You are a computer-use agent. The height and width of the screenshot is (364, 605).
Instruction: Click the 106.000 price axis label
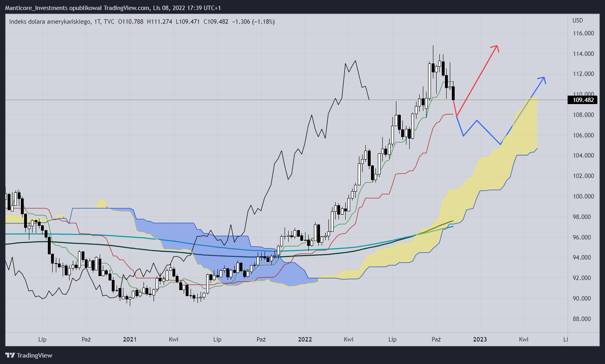click(583, 135)
